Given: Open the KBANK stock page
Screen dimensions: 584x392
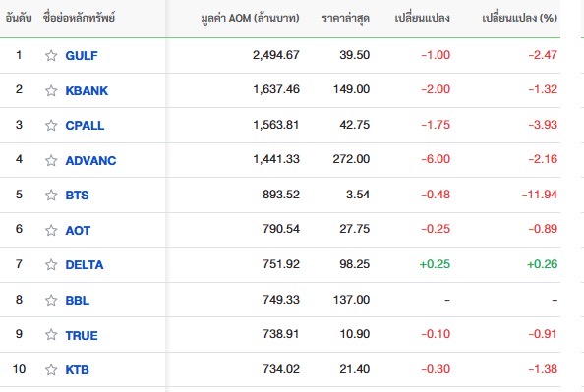Looking at the screenshot, I should (x=87, y=90).
